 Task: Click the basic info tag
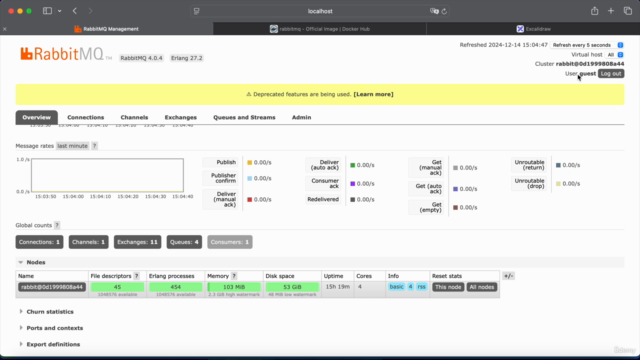(396, 287)
